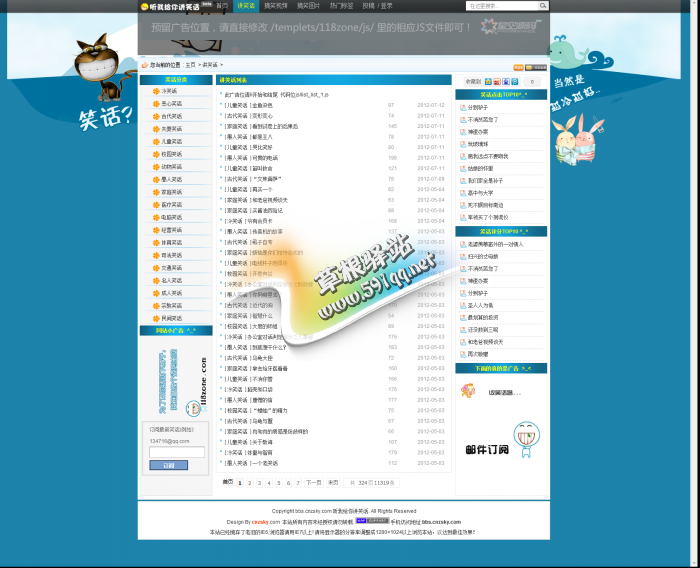This screenshot has width=700, height=568.
Task: Open 分别钟子 in top 10 list
Action: [477, 107]
